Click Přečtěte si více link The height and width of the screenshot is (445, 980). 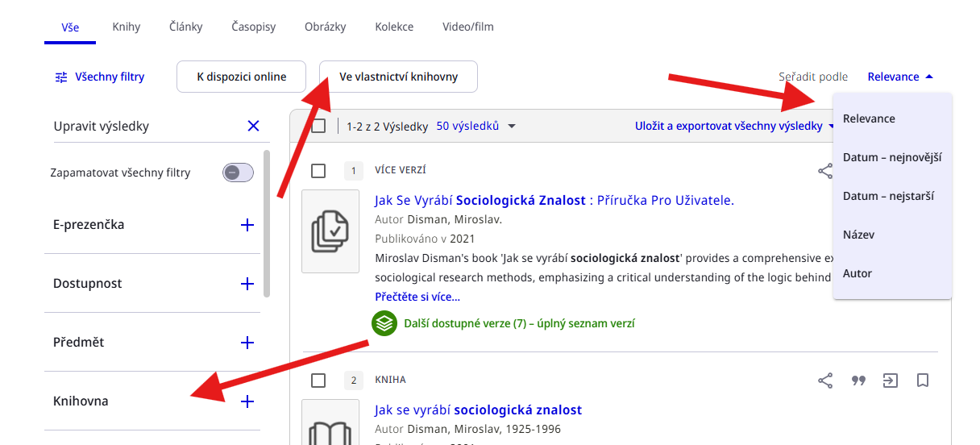pos(417,297)
